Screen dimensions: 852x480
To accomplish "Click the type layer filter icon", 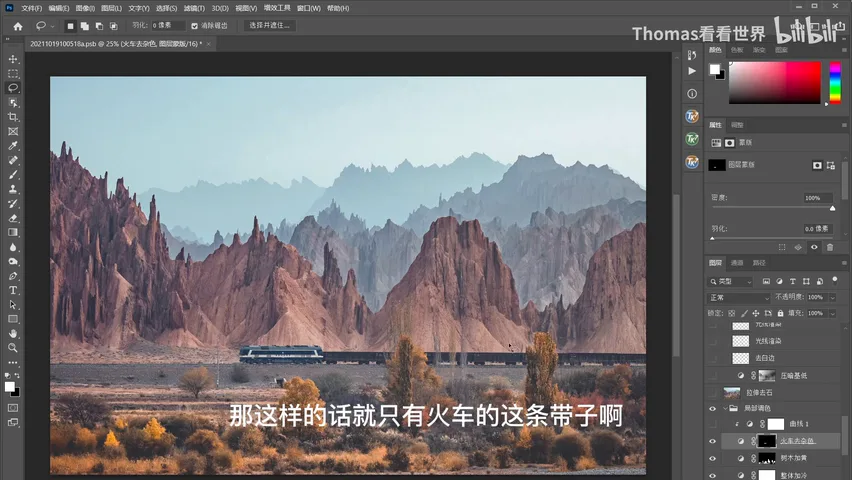I will pos(793,281).
